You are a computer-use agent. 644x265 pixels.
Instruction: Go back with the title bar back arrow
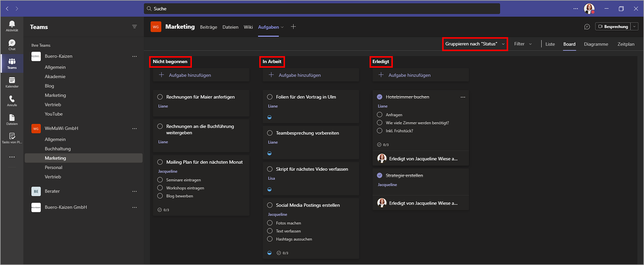[x=7, y=9]
